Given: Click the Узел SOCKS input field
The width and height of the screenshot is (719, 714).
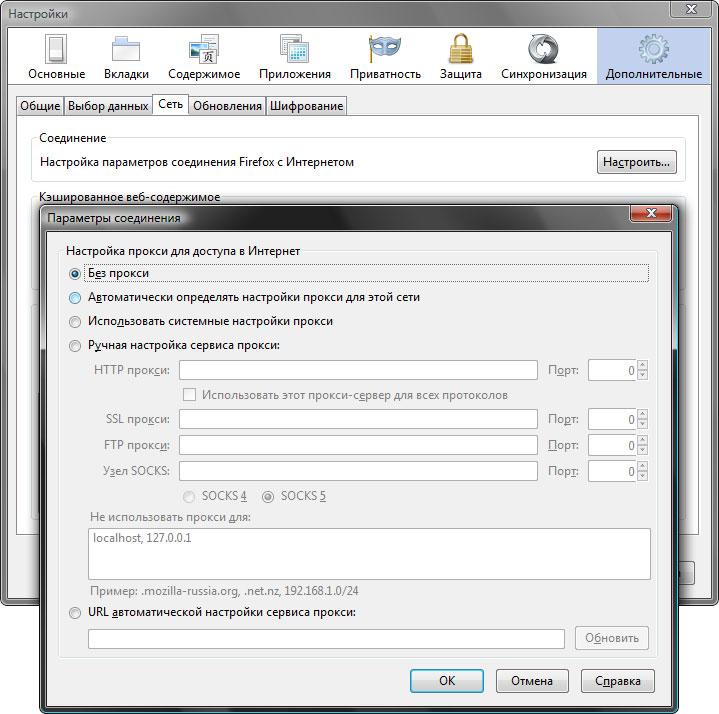Looking at the screenshot, I should click(x=358, y=471).
